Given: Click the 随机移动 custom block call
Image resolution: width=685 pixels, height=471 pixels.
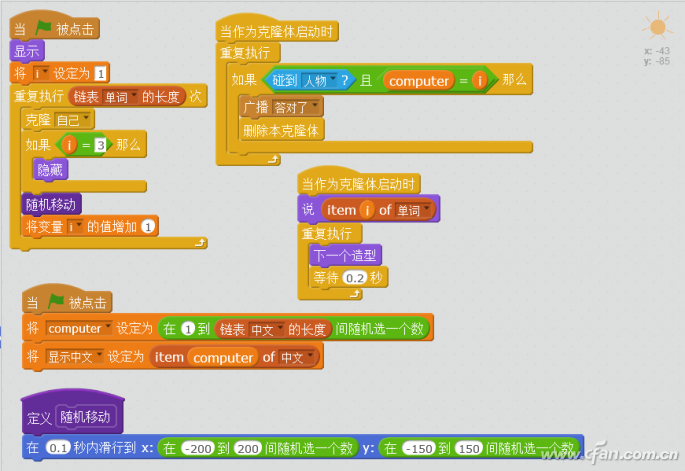Looking at the screenshot, I should pos(51,204).
